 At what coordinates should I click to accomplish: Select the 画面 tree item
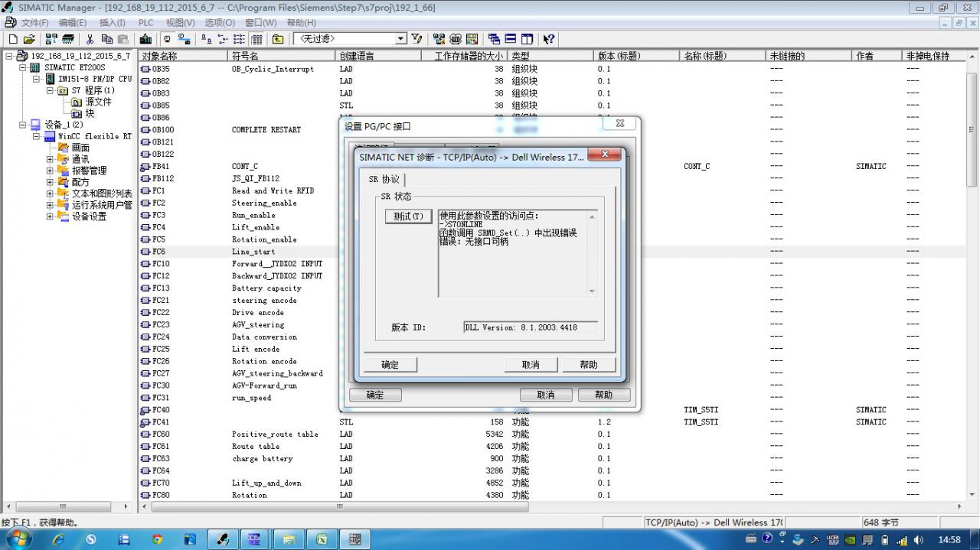coord(80,148)
